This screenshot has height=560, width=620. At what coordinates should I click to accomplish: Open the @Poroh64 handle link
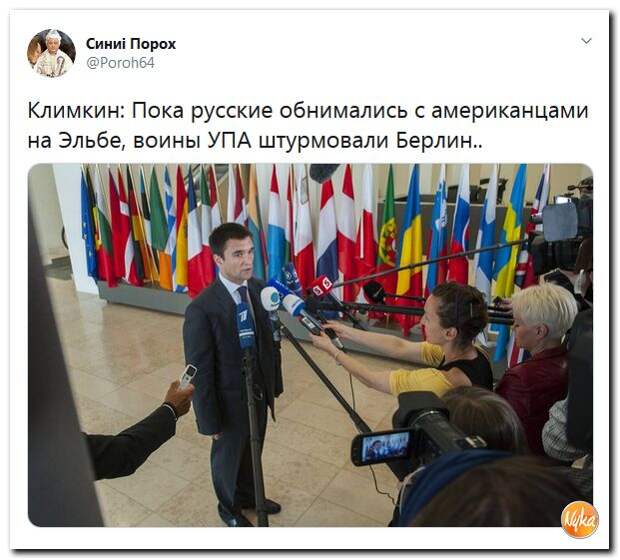point(120,63)
